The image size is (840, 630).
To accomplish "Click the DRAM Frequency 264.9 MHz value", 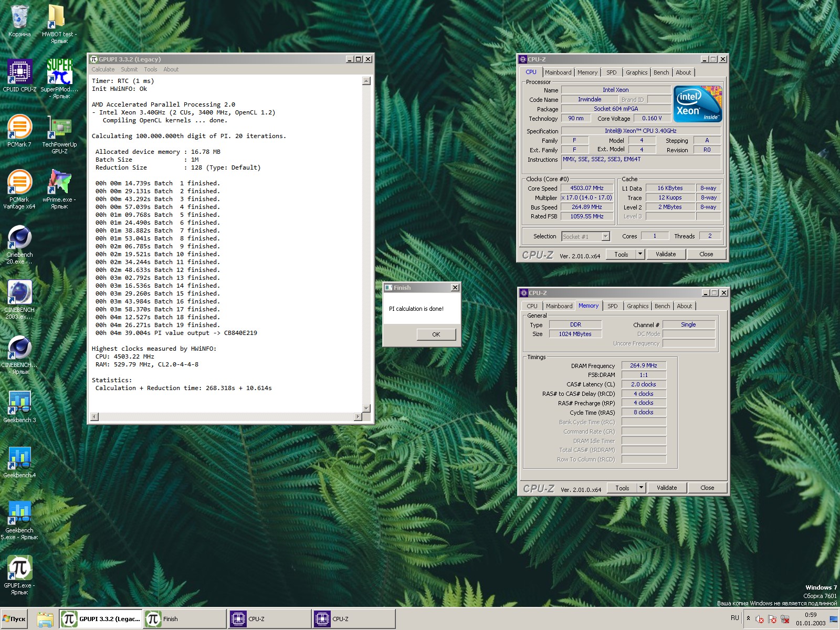I will tap(644, 366).
